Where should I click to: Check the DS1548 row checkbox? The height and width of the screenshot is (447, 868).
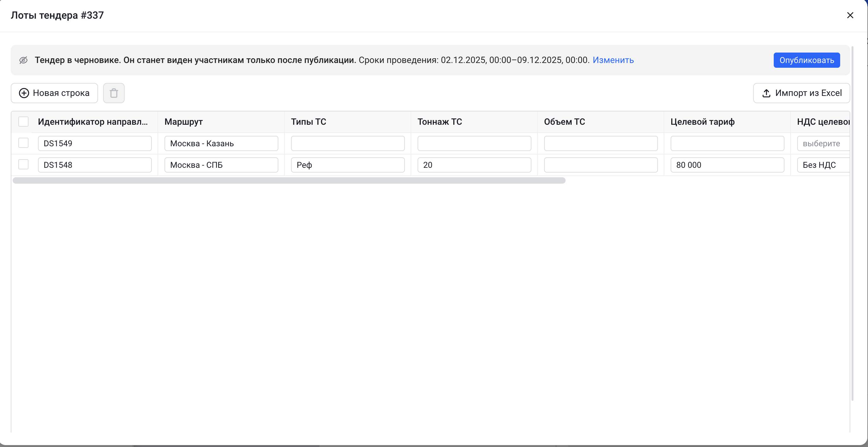click(23, 165)
